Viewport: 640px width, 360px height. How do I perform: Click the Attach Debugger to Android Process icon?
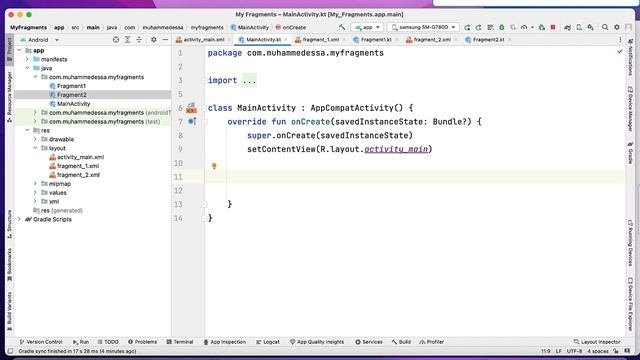point(542,27)
